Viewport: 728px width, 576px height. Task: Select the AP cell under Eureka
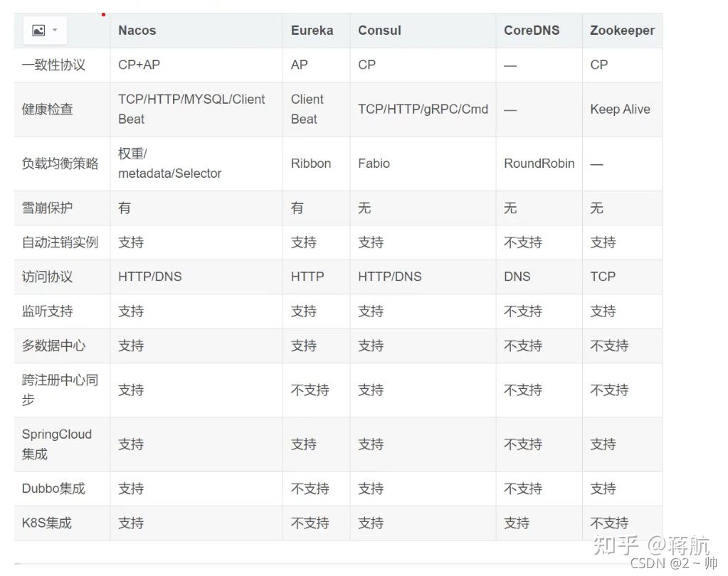tap(299, 65)
